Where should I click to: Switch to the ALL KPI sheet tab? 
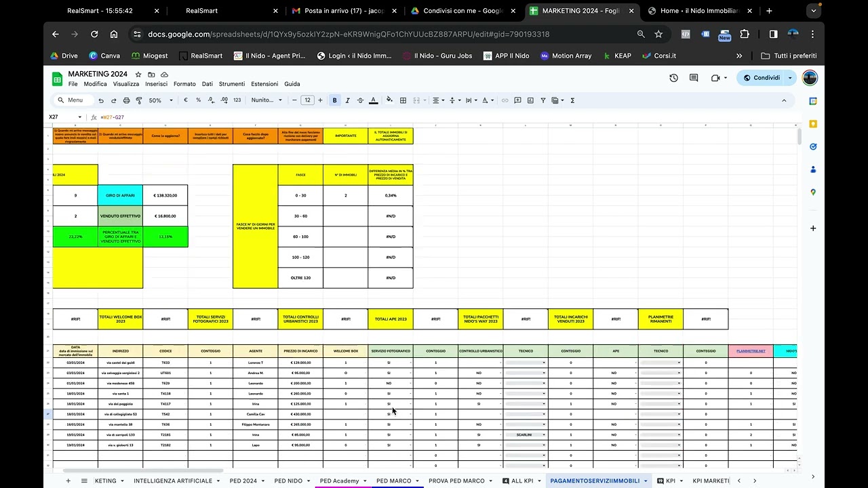517,481
